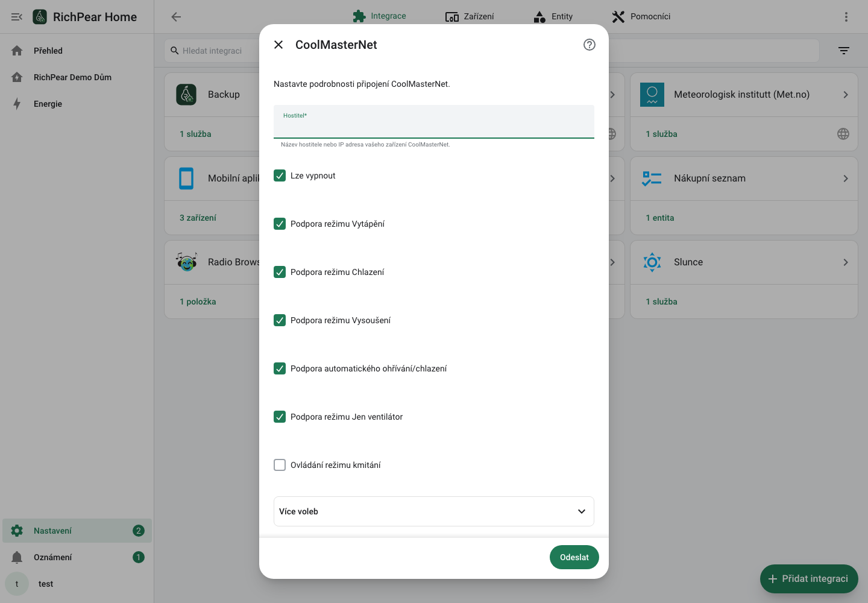The width and height of the screenshot is (868, 603).
Task: Submit the form with Odeslat
Action: click(574, 557)
